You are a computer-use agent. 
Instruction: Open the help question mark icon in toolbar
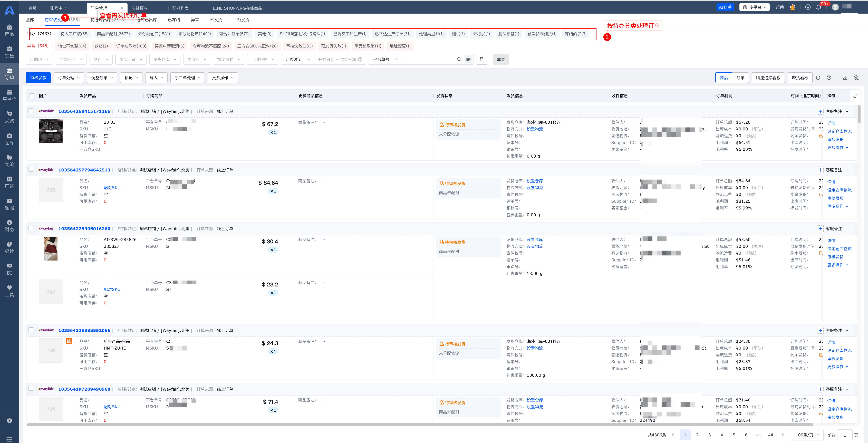(829, 78)
